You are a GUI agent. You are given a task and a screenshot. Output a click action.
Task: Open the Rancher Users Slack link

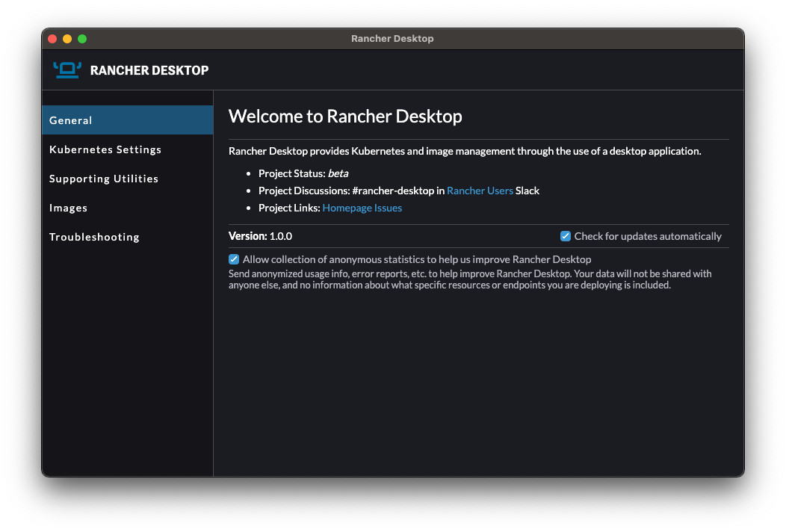[480, 191]
